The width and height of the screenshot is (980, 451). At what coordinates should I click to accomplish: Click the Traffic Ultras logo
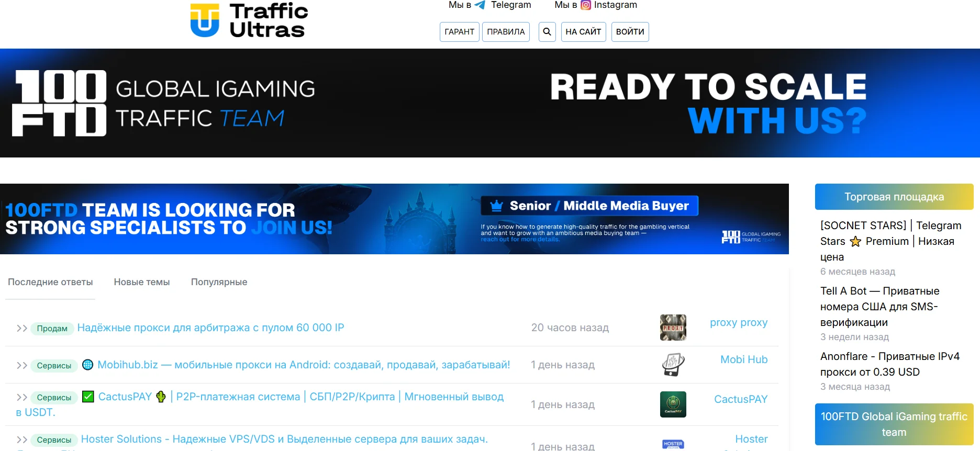(x=249, y=20)
